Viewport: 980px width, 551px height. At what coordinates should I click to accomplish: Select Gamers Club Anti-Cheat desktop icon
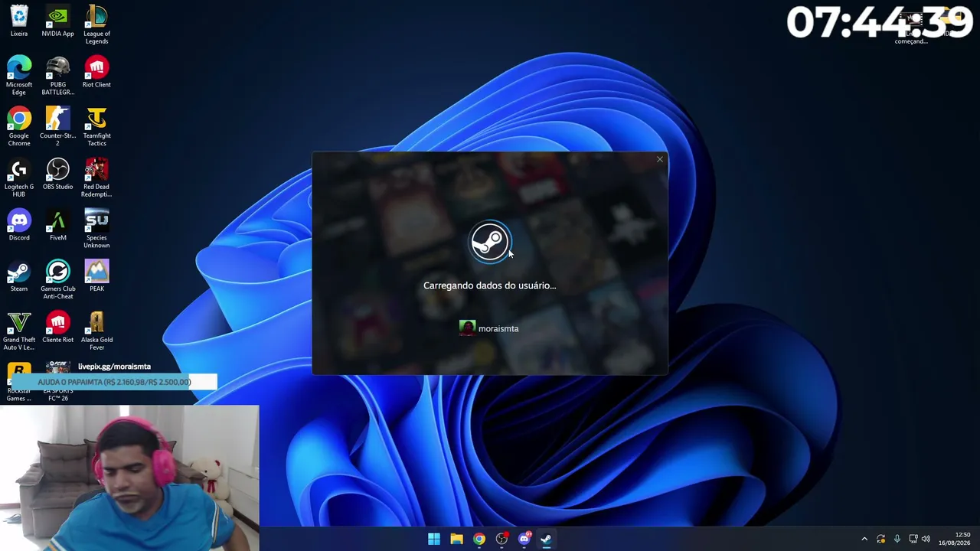57,280
